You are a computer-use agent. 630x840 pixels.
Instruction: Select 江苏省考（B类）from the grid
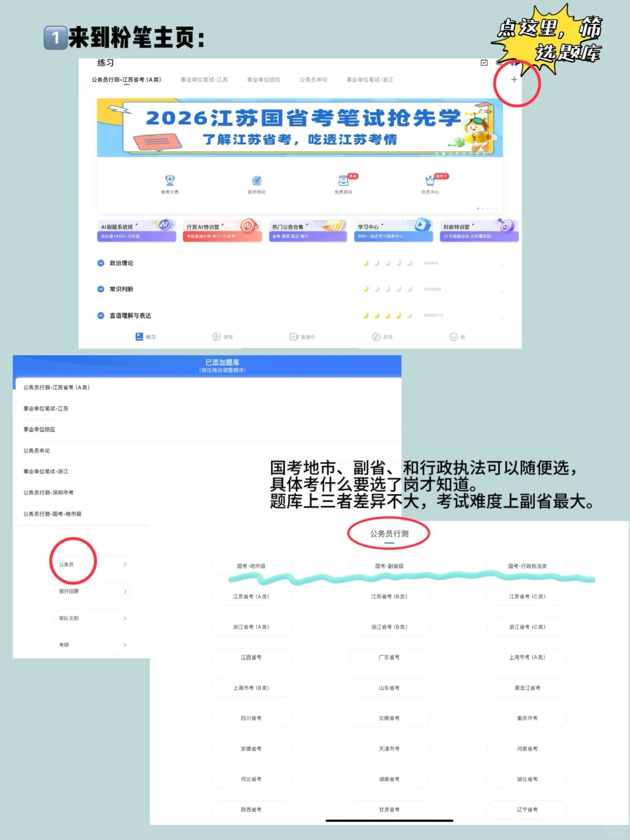click(x=389, y=596)
